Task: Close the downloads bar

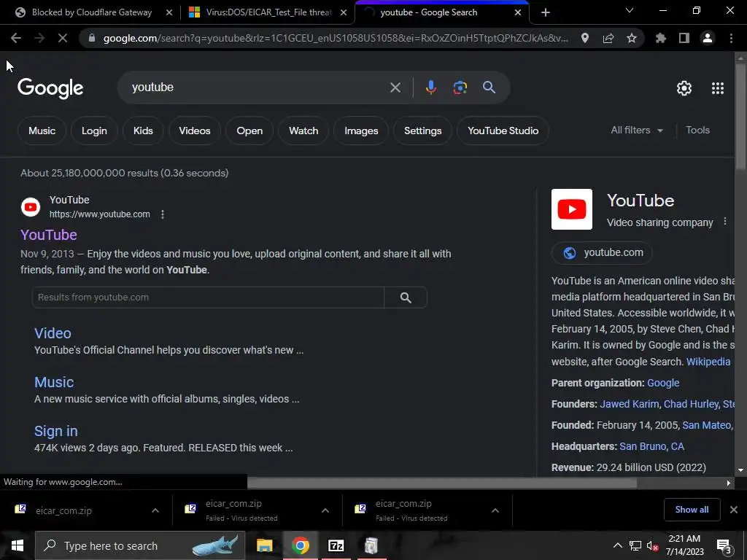Action: (x=734, y=510)
